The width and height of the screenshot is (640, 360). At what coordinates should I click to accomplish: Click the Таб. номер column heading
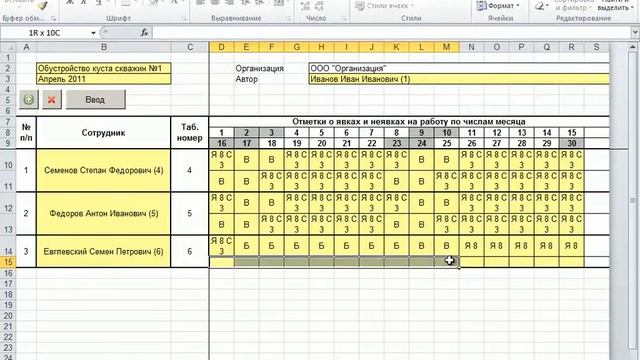190,133
